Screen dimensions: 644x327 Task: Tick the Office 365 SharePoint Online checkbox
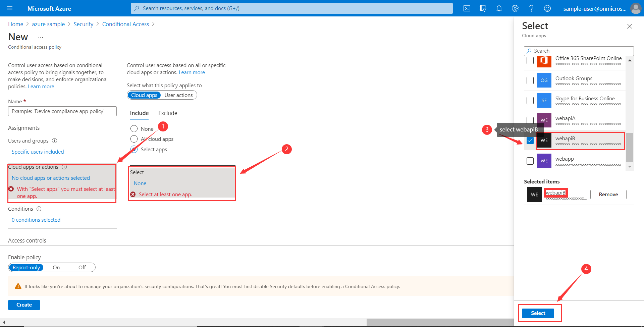pos(530,60)
